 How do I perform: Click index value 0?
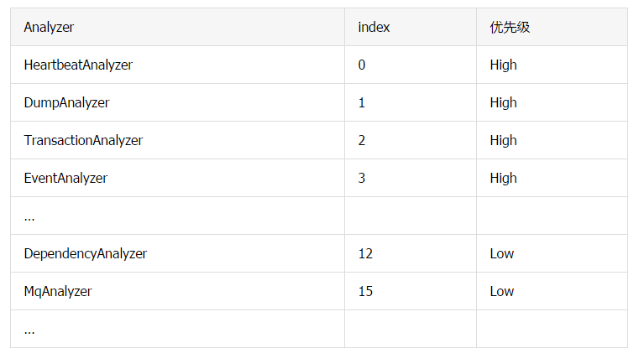tap(362, 65)
